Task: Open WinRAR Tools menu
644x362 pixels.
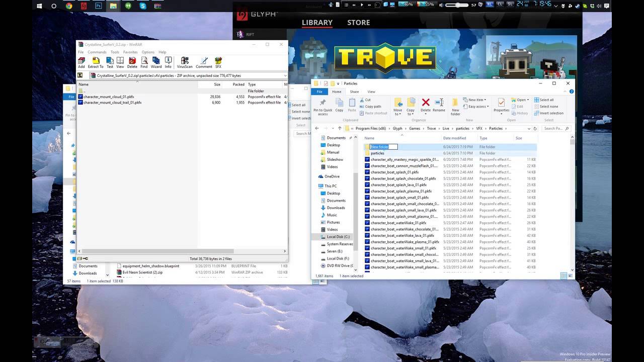Action: [115, 52]
